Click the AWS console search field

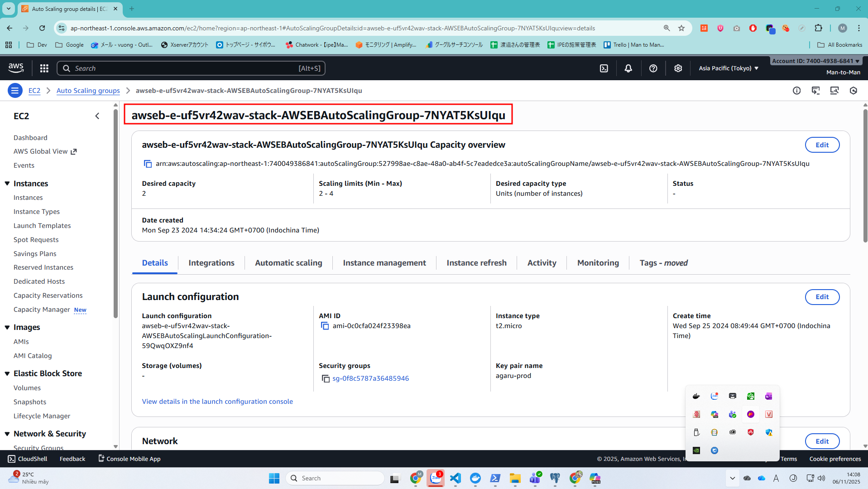(191, 68)
